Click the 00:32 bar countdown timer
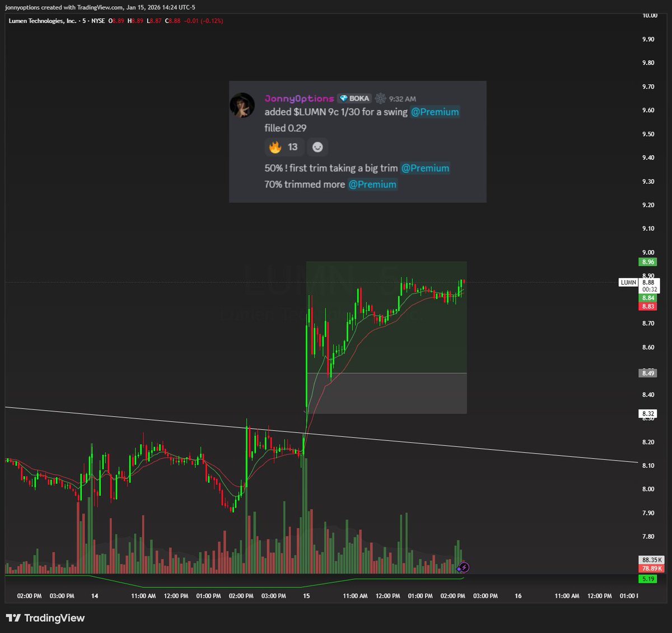 pyautogui.click(x=650, y=290)
